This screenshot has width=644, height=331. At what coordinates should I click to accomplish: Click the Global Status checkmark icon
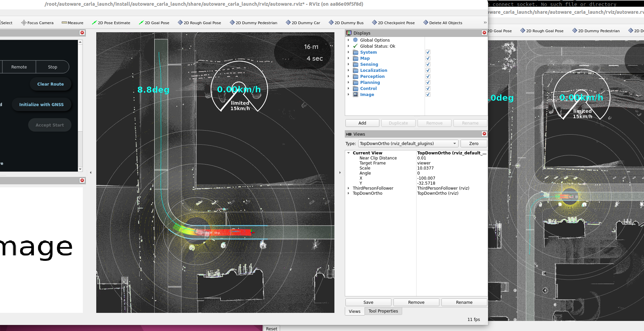pos(356,46)
